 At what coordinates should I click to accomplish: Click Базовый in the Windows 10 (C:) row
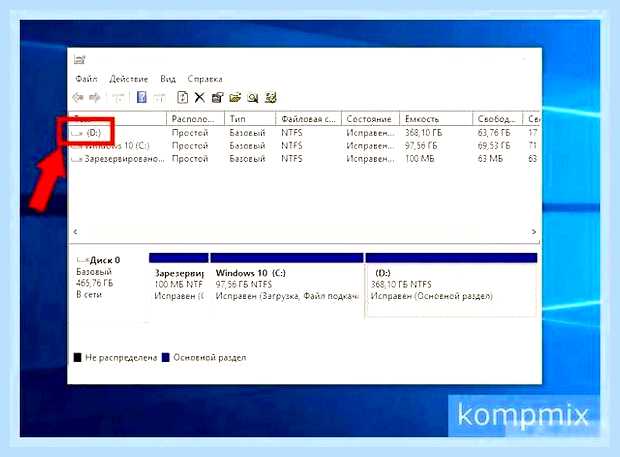[247, 146]
